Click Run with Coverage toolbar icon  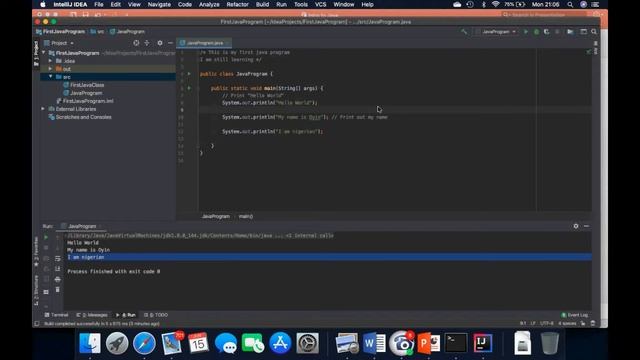point(547,31)
